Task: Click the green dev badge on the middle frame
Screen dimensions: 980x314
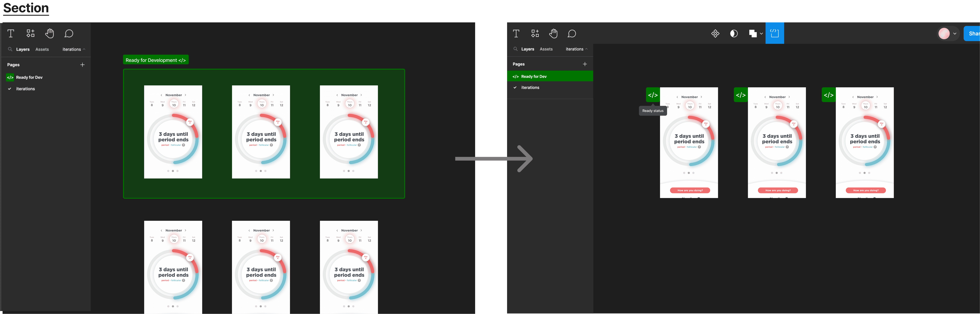Action: pyautogui.click(x=741, y=95)
